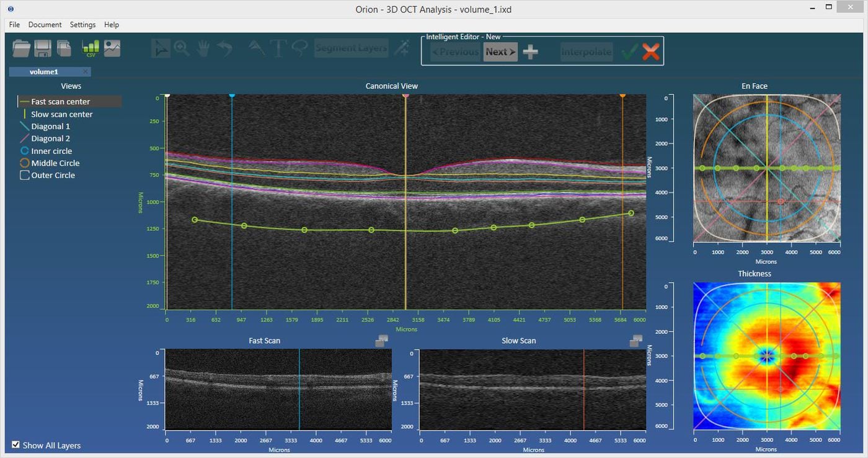The image size is (868, 458).
Task: Cancel edits with the red X
Action: pos(650,52)
